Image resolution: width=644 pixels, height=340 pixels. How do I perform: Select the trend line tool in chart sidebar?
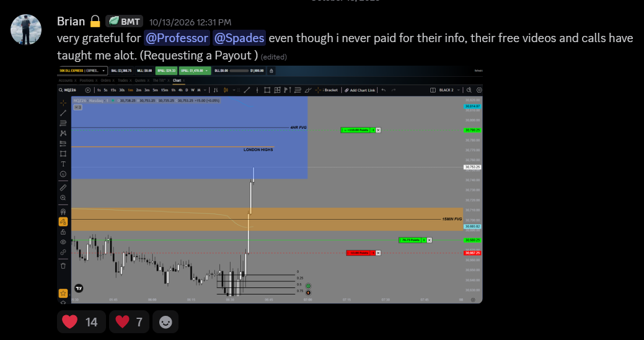pos(63,113)
